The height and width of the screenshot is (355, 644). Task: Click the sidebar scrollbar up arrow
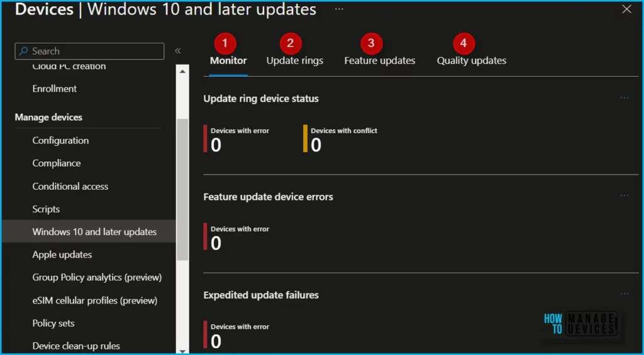(x=182, y=72)
